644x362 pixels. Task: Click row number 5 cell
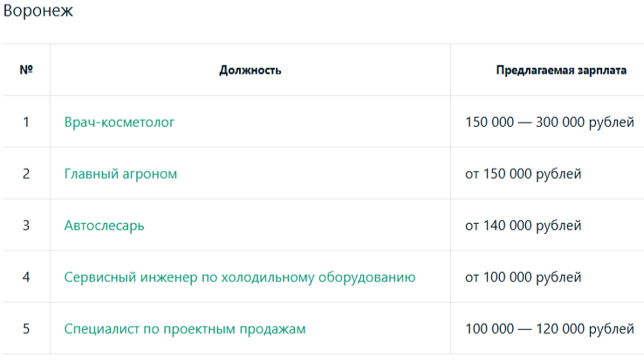26,329
